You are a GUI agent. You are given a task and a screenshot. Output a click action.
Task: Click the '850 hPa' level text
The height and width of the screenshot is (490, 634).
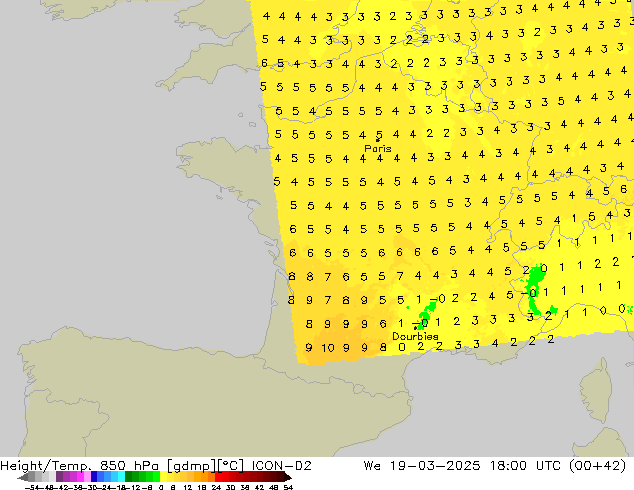tap(129, 466)
